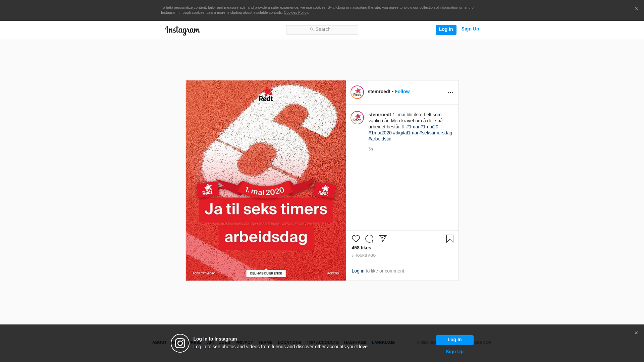644x362 pixels.
Task: Open the three-dot more options menu
Action: [450, 93]
